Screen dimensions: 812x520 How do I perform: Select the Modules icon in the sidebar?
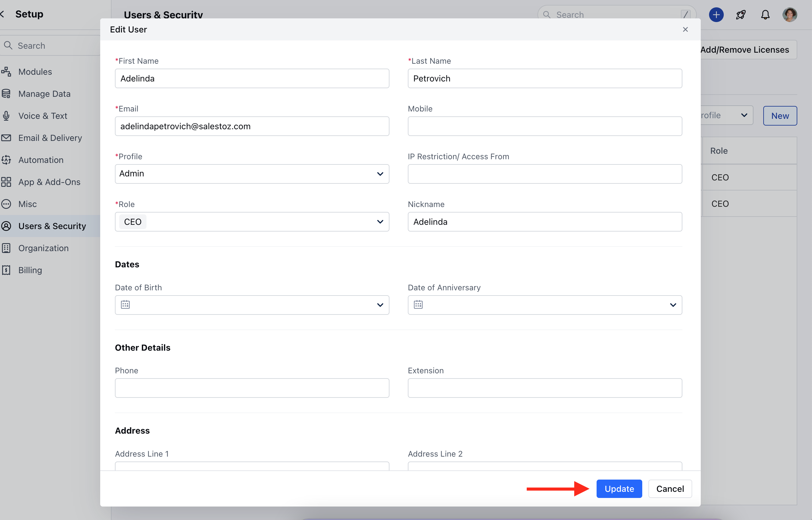coord(7,71)
